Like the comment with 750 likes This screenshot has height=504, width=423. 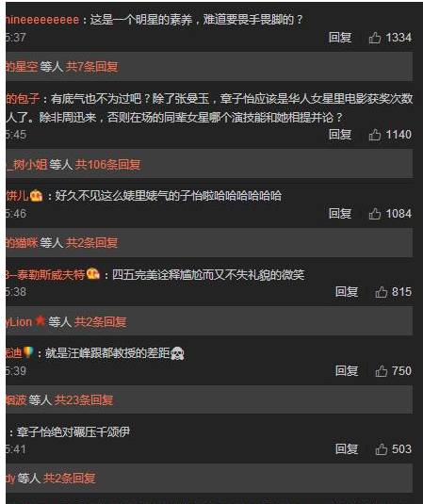click(382, 371)
